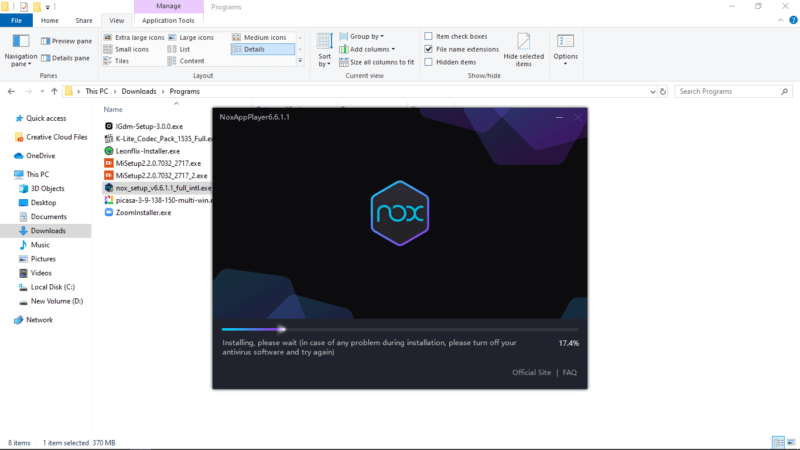The height and width of the screenshot is (450, 800).
Task: Select MiSetup2.2.0.7032_2717_2.exe file
Action: click(x=156, y=176)
